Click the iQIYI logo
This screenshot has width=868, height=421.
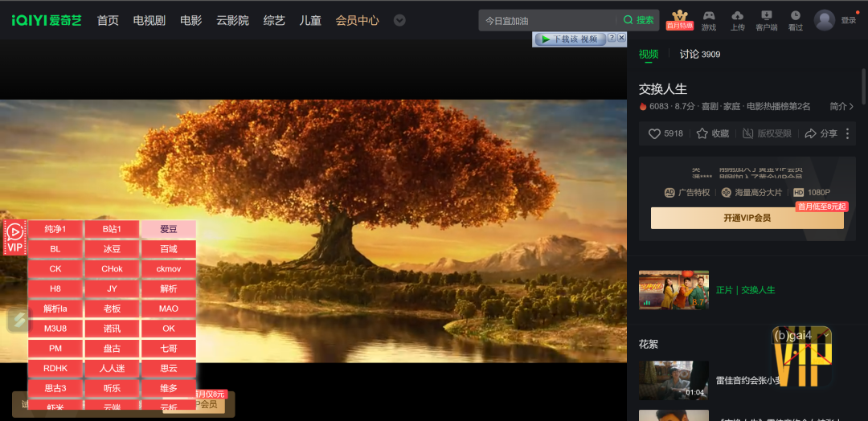tap(47, 20)
